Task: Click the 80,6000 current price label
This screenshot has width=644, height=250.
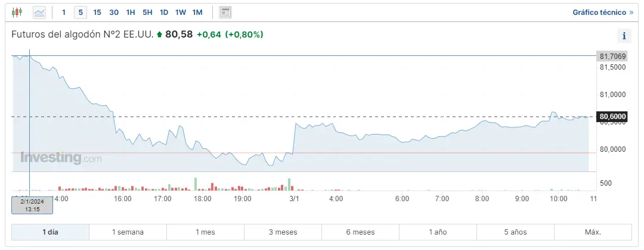Action: 611,117
